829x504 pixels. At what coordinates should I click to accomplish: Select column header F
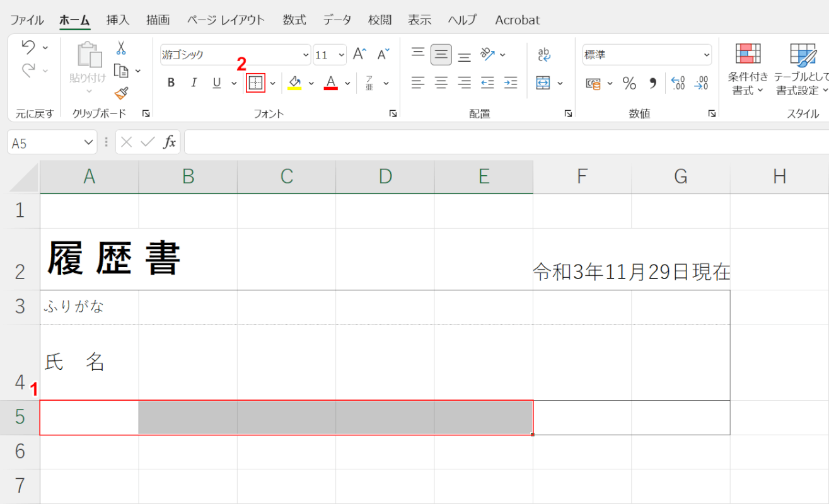[583, 177]
